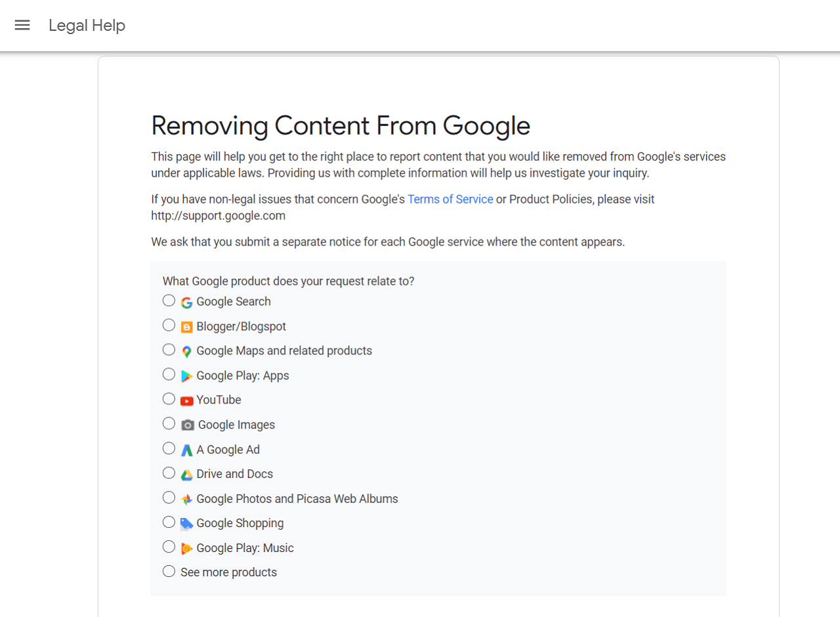Click the 'Removing Content From Google' heading

(341, 125)
